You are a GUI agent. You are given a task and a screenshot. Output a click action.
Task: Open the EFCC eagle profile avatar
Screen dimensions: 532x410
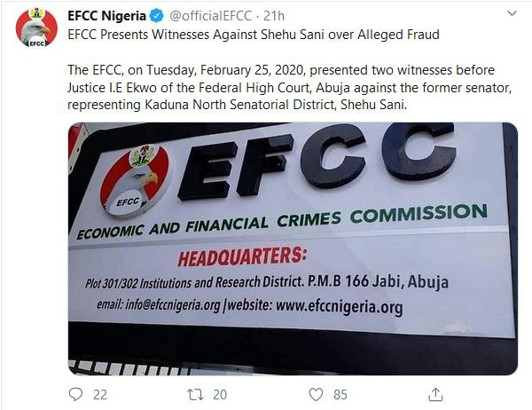pos(36,28)
